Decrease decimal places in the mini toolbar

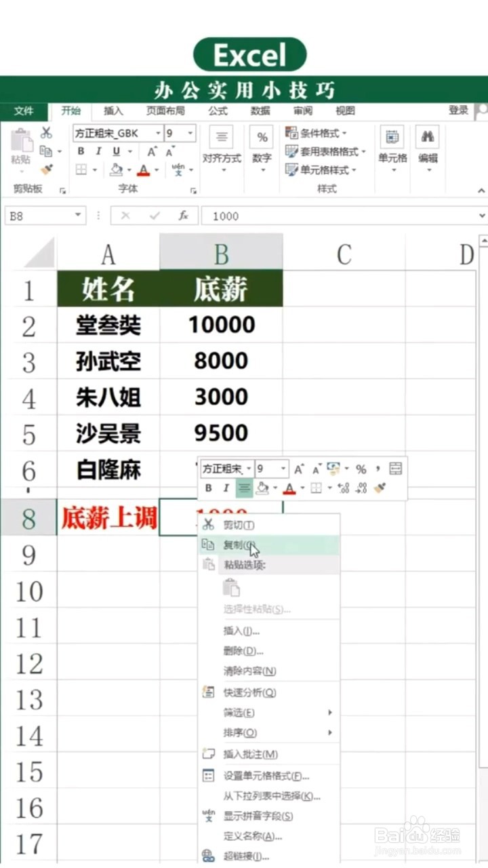coord(361,488)
